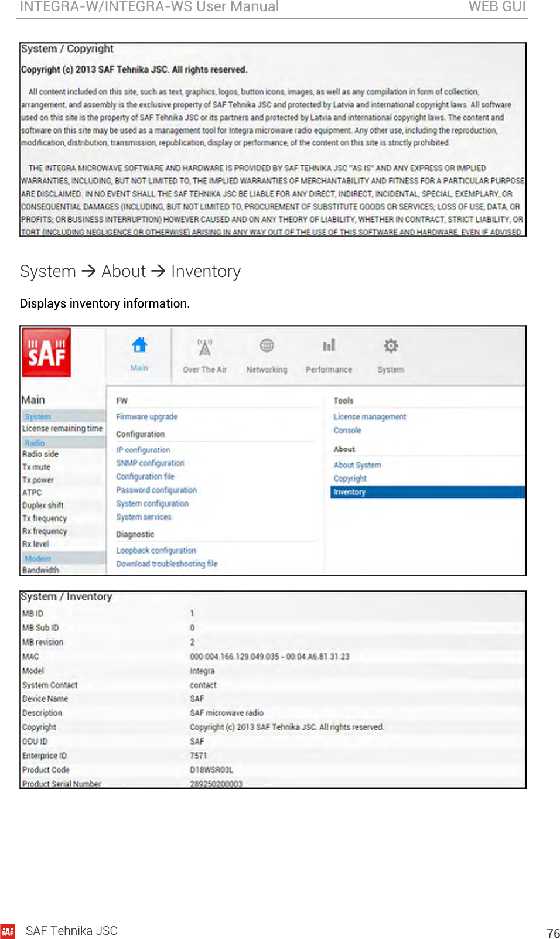
Task: Click the 'Product Serial Number' row label
Action: pyautogui.click(x=62, y=784)
